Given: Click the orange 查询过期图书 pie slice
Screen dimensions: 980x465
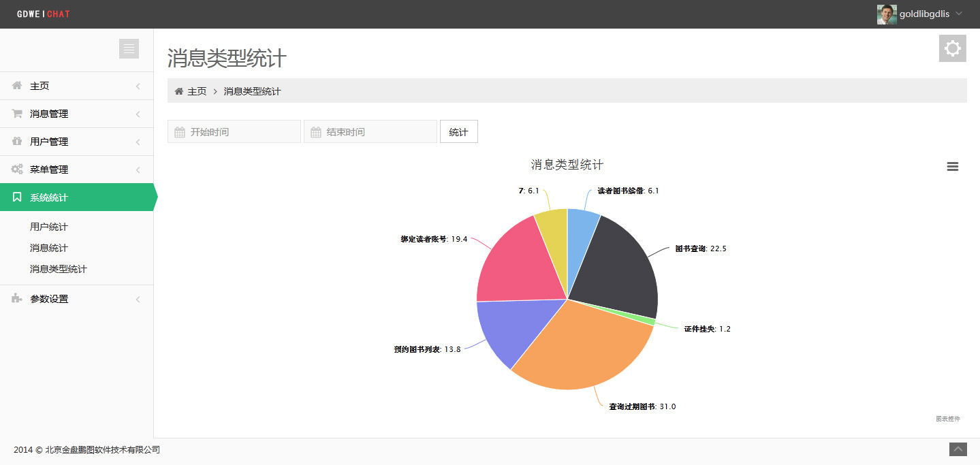Looking at the screenshot, I should pyautogui.click(x=579, y=347).
